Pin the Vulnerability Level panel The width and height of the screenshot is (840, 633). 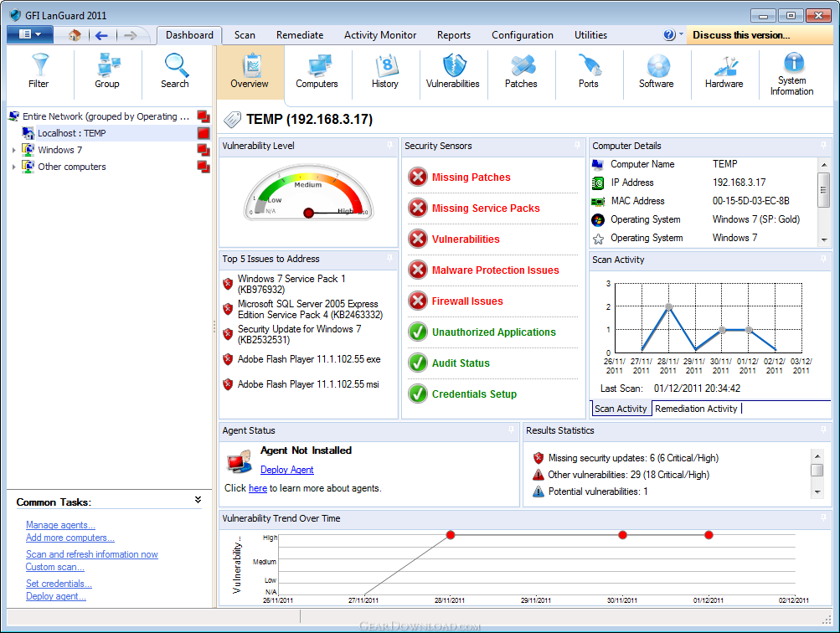click(390, 145)
